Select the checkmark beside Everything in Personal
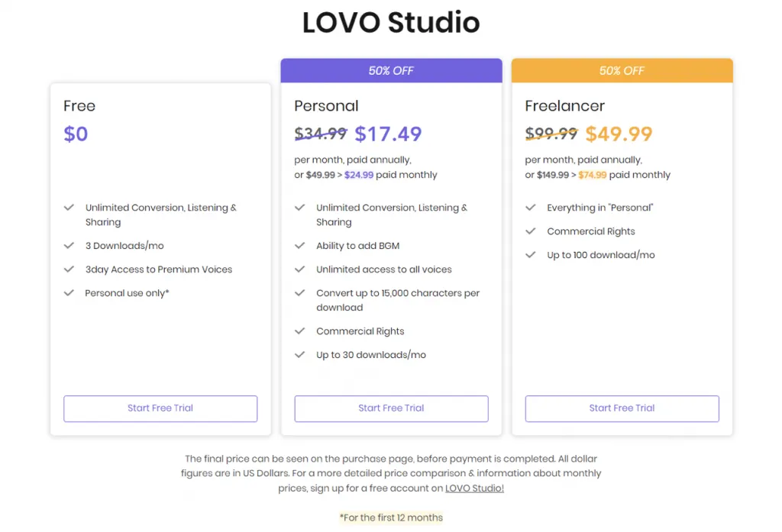 (x=532, y=208)
